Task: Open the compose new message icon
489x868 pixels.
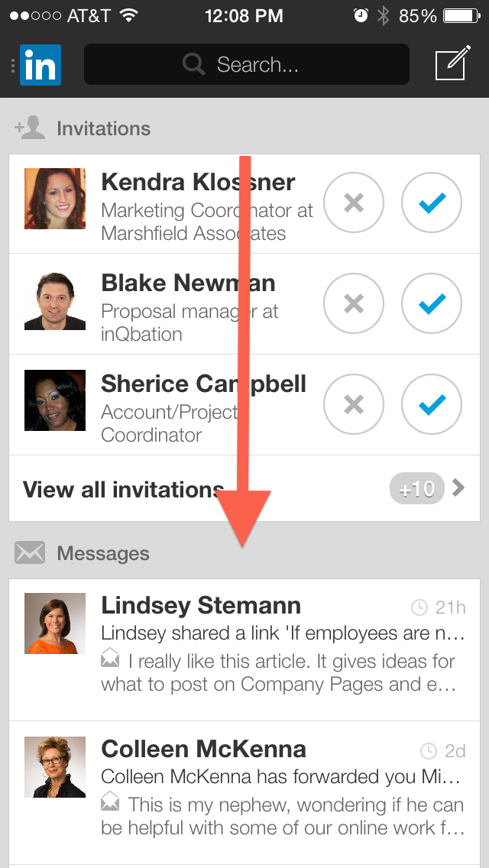Action: click(x=451, y=65)
